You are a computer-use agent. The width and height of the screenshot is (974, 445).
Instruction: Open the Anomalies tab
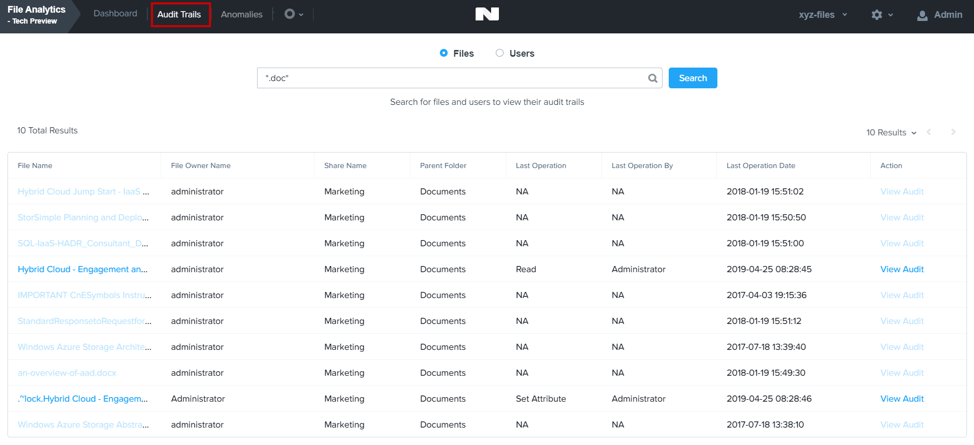pos(242,14)
